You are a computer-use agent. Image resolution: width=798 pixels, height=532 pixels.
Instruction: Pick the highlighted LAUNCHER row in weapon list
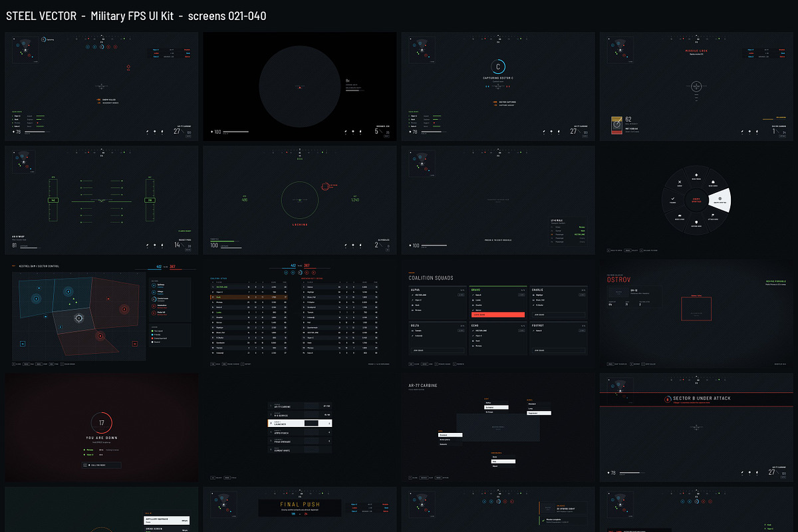click(x=300, y=423)
